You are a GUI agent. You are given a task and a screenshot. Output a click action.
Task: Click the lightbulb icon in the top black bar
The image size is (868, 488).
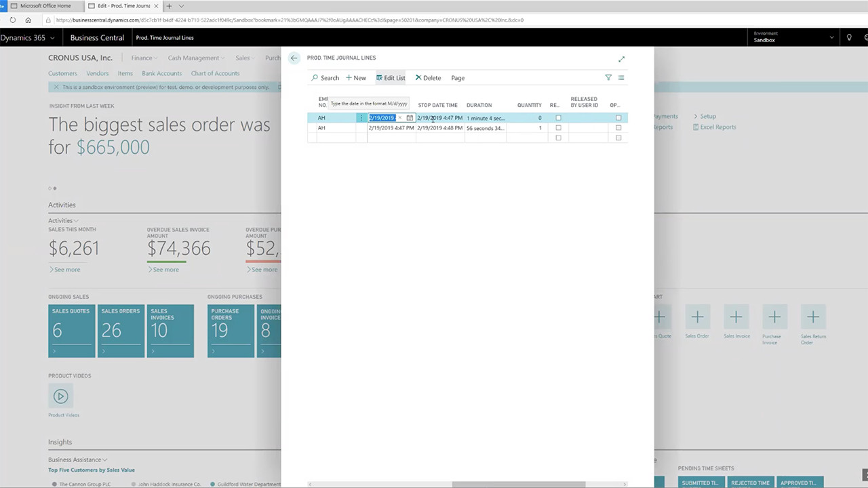tap(849, 38)
